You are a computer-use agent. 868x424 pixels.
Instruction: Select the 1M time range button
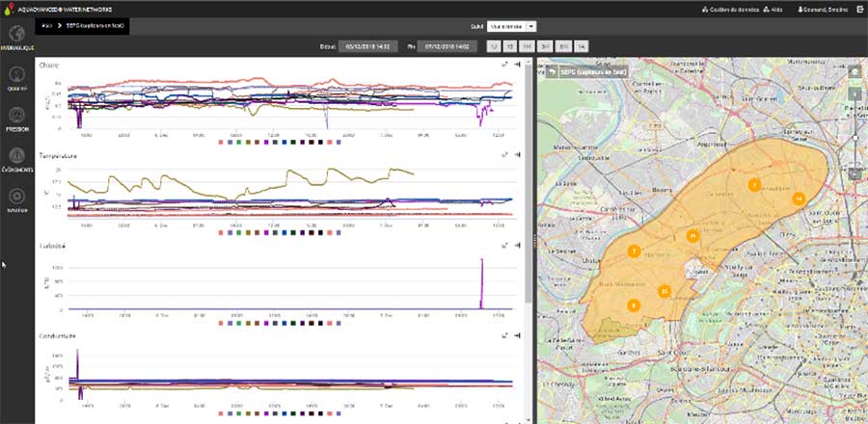tap(528, 46)
